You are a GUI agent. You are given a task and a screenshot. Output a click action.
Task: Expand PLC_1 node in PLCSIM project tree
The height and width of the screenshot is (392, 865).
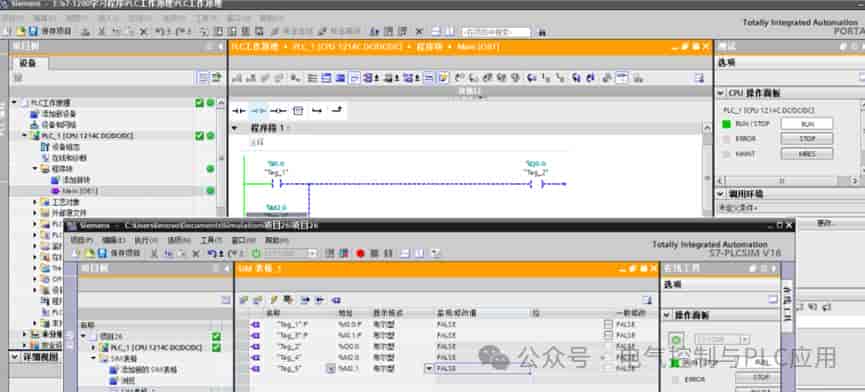coord(93,348)
